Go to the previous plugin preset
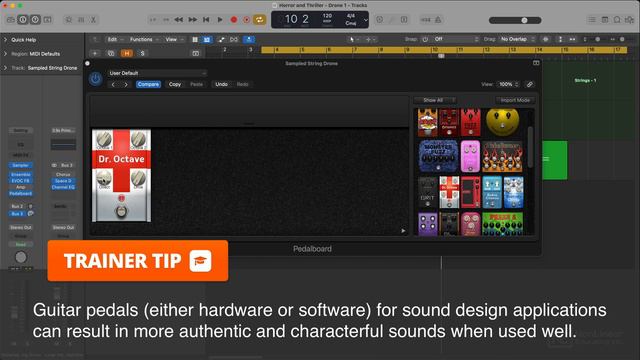Viewport: 640px width, 360px height. 113,84
